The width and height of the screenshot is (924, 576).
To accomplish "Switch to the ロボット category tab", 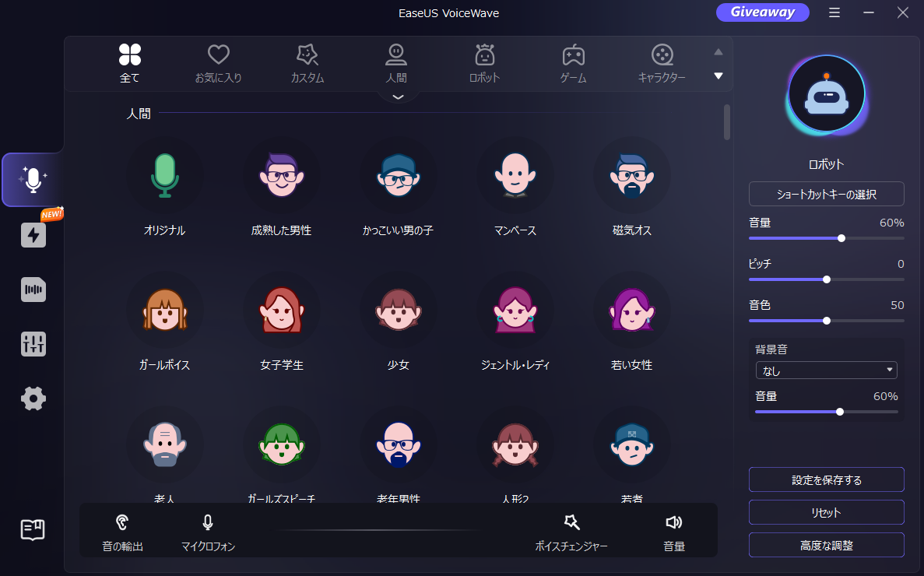I will tap(484, 62).
